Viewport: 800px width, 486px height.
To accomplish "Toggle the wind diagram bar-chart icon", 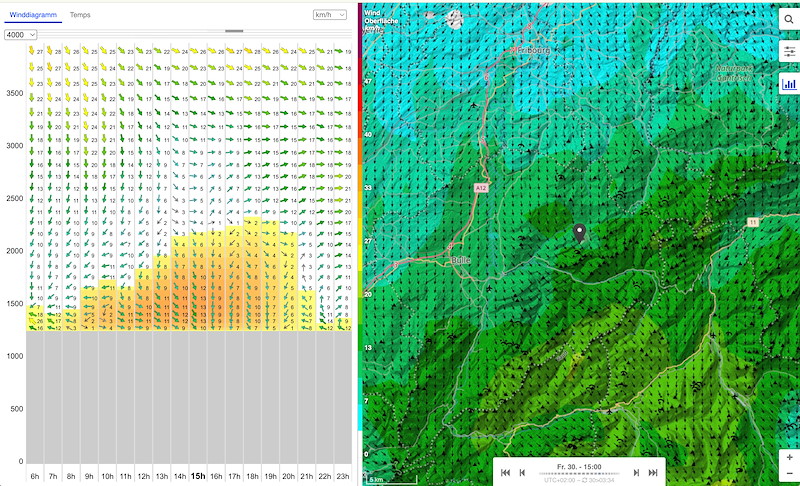I will click(x=789, y=84).
